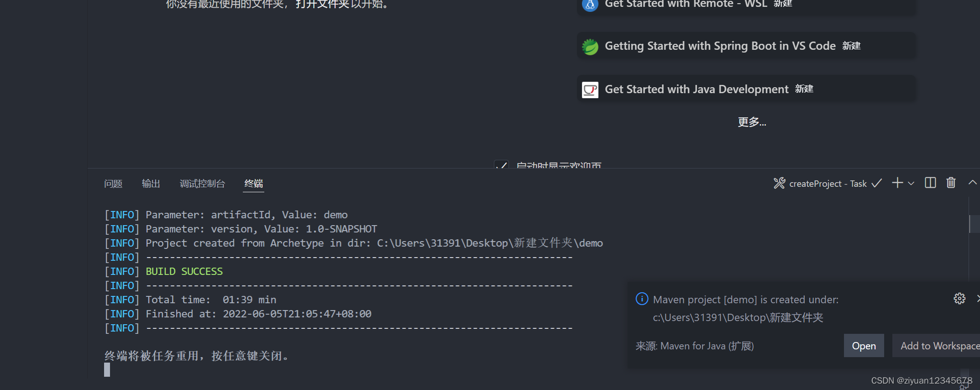This screenshot has height=390, width=980.
Task: Split the terminal panel
Action: (930, 183)
